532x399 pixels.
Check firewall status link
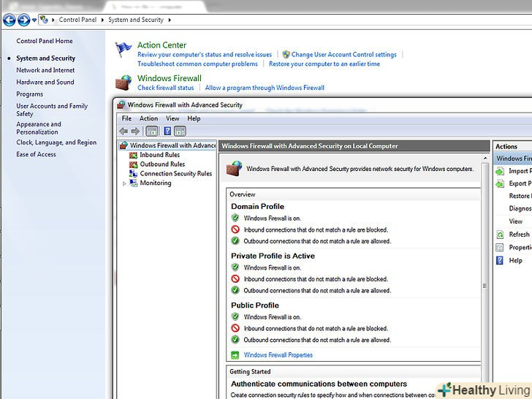click(x=166, y=88)
